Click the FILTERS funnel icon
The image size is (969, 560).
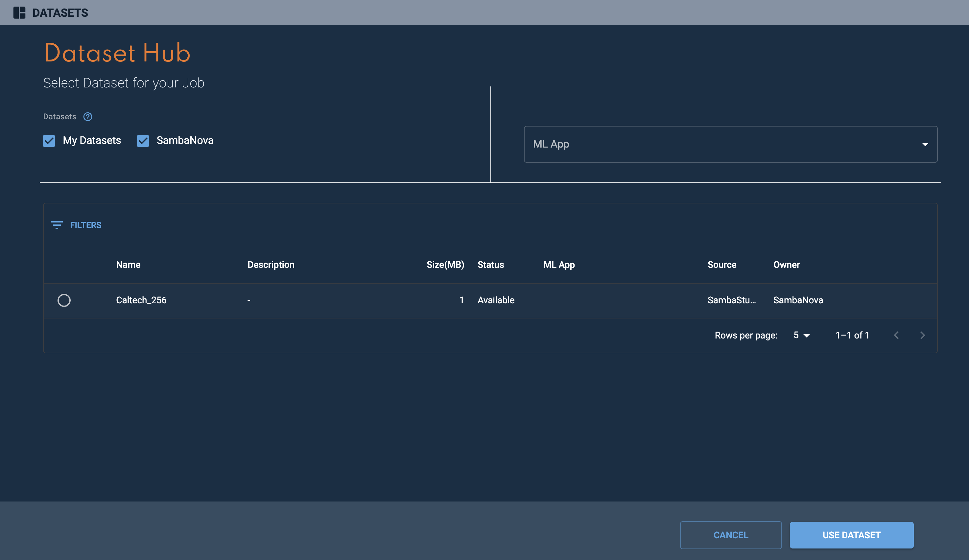57,225
